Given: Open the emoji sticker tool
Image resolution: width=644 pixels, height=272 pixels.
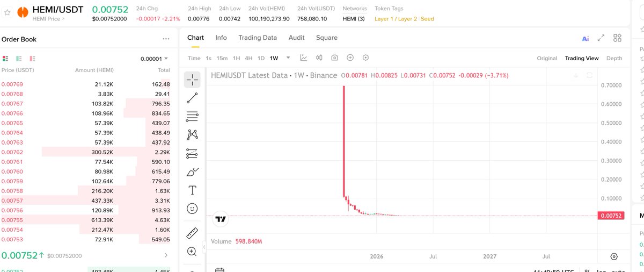Looking at the screenshot, I should pyautogui.click(x=192, y=209).
